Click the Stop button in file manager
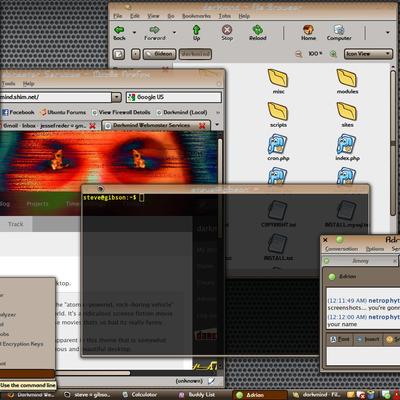This screenshot has width=400, height=400. [x=227, y=33]
